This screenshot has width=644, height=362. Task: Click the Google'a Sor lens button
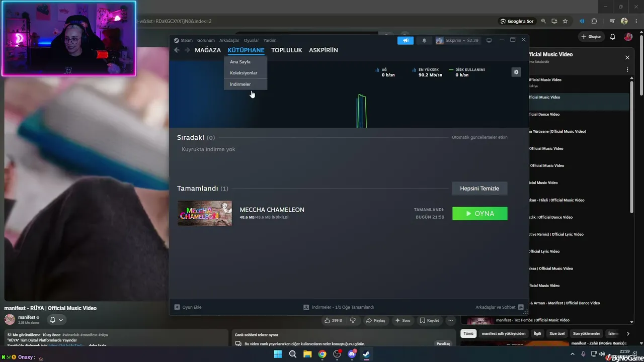point(517,21)
